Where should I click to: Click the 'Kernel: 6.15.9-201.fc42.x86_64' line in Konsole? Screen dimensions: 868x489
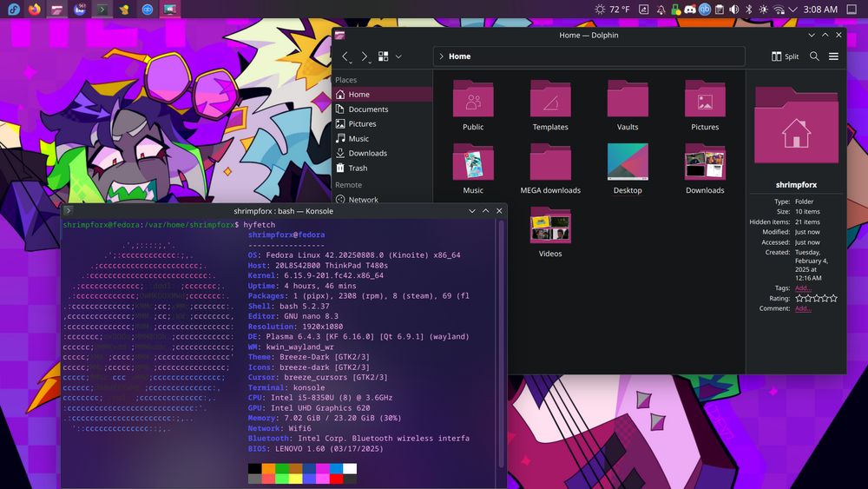(x=316, y=275)
